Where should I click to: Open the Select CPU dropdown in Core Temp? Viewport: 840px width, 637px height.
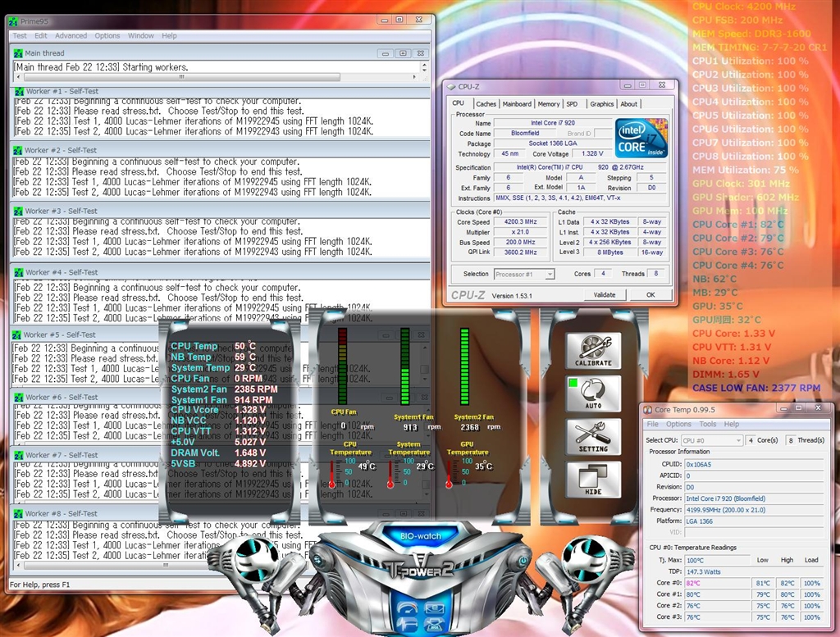click(x=711, y=440)
